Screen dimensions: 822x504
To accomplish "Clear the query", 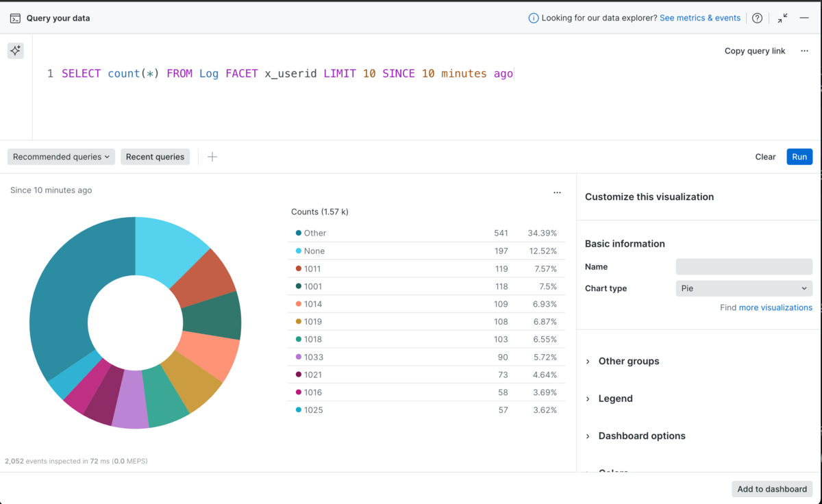I will click(x=765, y=157).
